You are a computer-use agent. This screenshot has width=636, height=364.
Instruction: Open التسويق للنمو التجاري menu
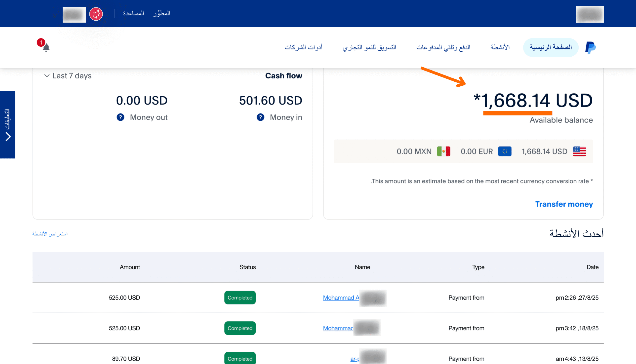click(369, 47)
